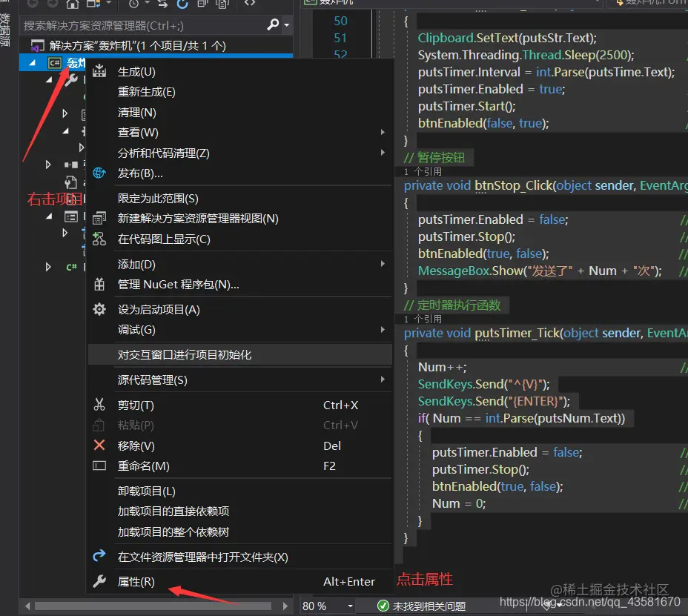Click the code map icon beside 在代码图上显示
The image size is (688, 616).
click(99, 239)
